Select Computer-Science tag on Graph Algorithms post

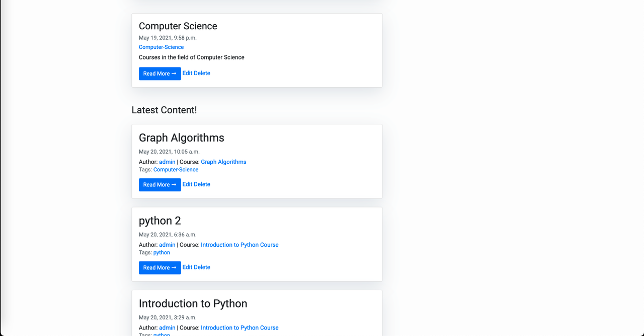[176, 170]
